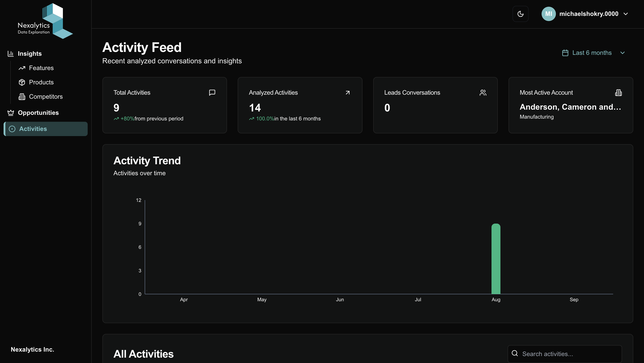Click the Opportunities crown icon
The width and height of the screenshot is (644, 363).
11,113
